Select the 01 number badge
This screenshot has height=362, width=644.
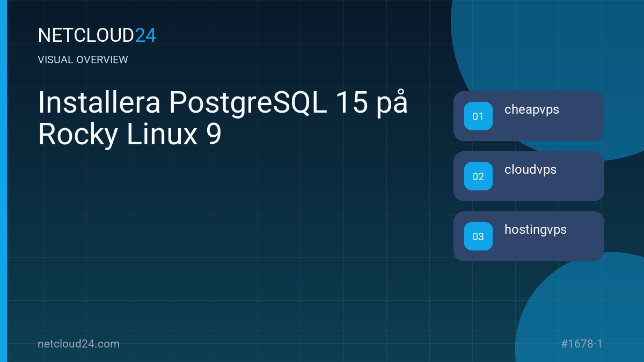478,116
